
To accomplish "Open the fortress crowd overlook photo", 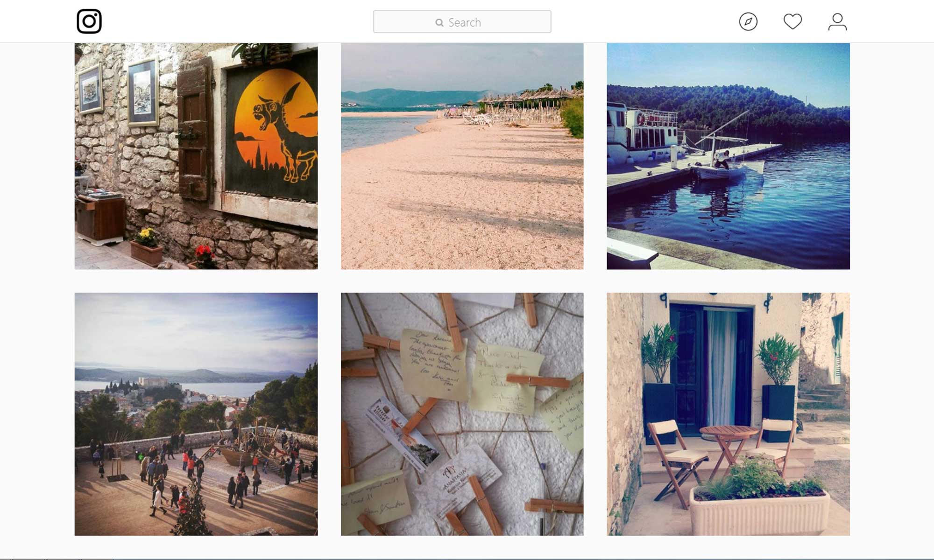I will (196, 414).
